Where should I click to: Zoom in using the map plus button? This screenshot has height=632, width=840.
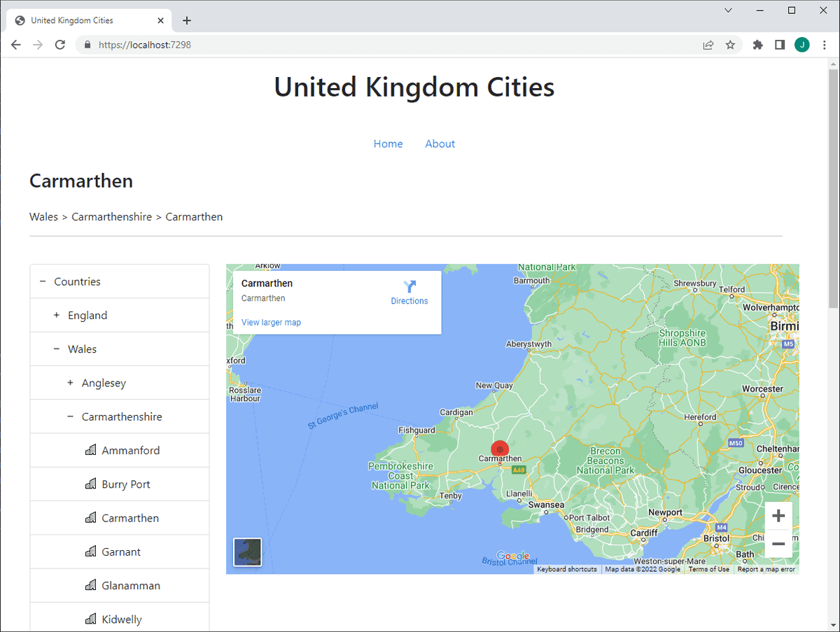coord(778,515)
